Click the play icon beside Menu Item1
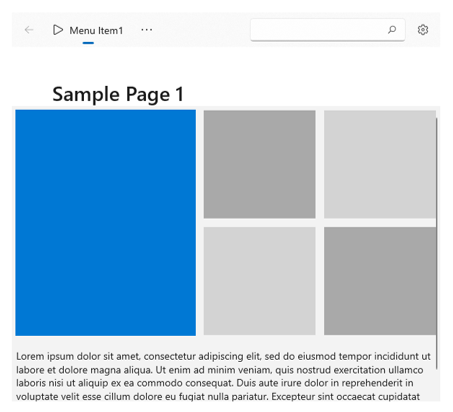 58,30
